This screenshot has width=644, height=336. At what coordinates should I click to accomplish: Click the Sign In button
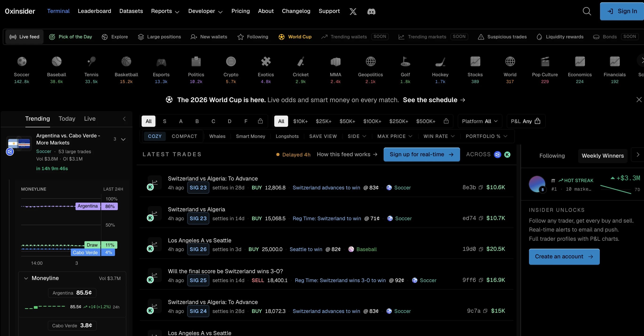[622, 11]
